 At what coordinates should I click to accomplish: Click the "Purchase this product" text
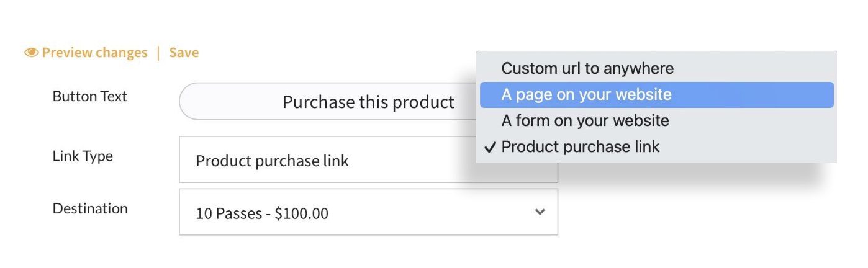pyautogui.click(x=368, y=102)
